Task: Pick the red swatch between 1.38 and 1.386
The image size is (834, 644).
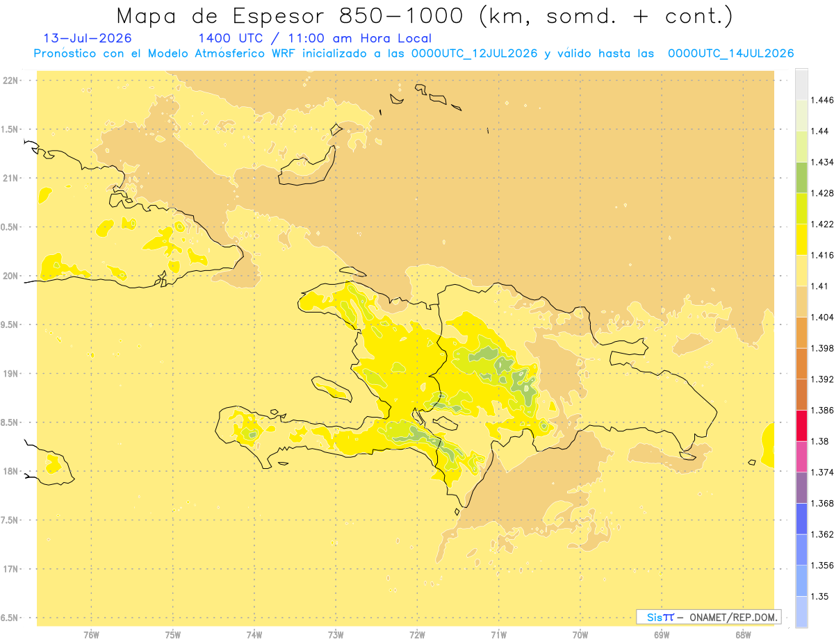Action: point(801,425)
